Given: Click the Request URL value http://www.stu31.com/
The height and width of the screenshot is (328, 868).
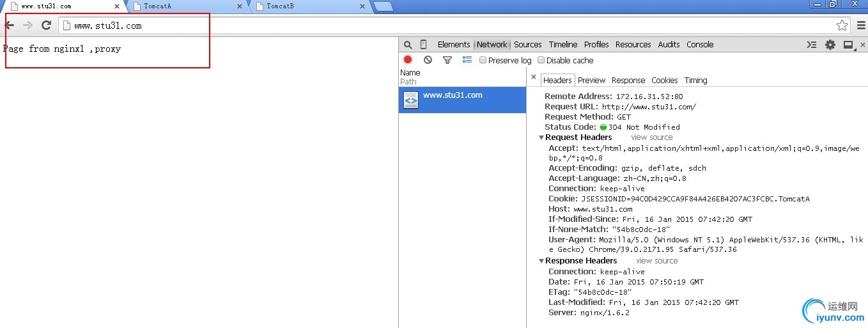Looking at the screenshot, I should click(649, 107).
